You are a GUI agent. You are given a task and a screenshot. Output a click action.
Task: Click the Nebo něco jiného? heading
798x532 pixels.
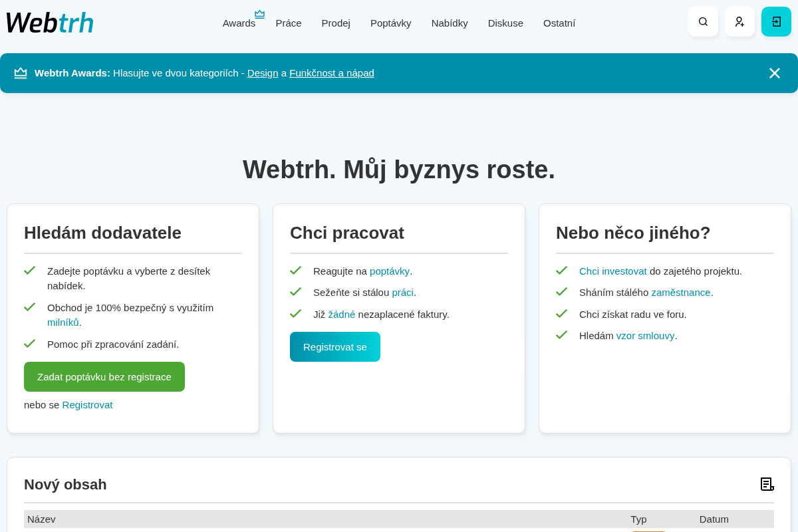click(x=633, y=233)
